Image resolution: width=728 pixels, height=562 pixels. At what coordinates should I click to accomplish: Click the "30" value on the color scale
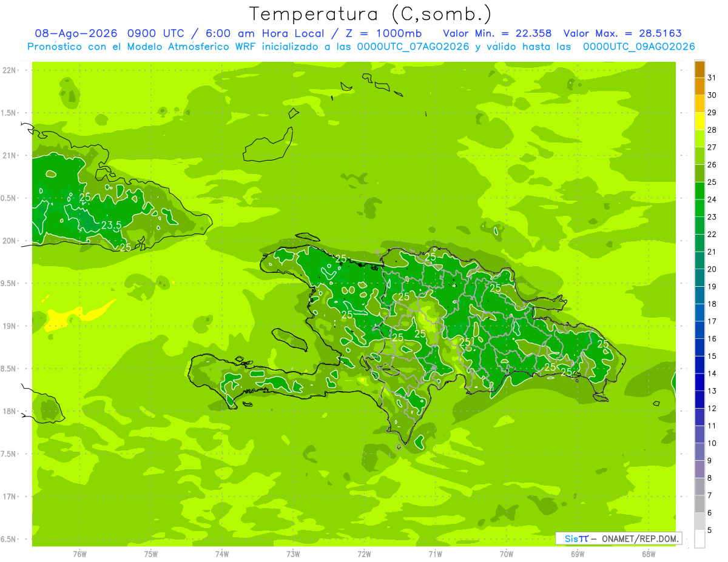(712, 95)
